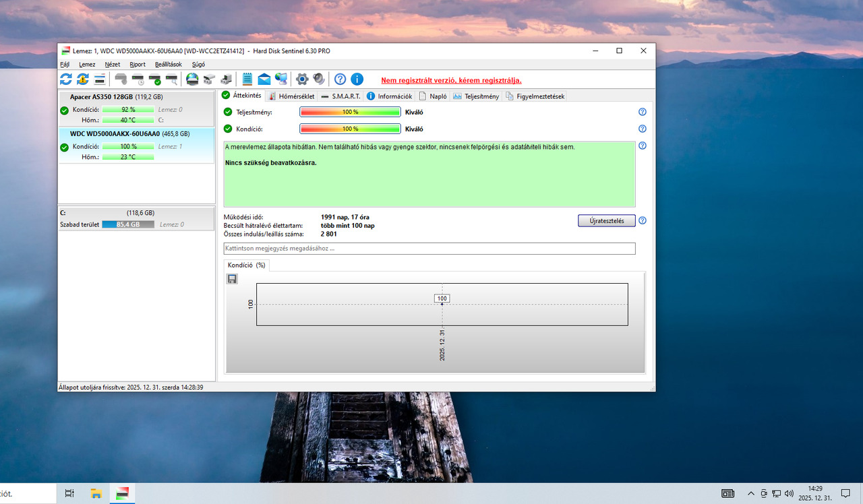
Task: Click the note input field
Action: [429, 249]
